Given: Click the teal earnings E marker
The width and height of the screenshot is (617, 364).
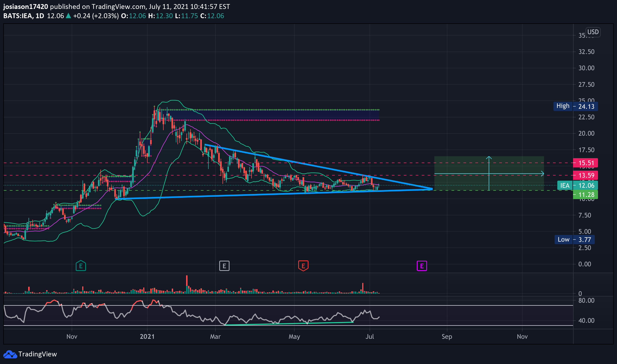Looking at the screenshot, I should pos(81,266).
